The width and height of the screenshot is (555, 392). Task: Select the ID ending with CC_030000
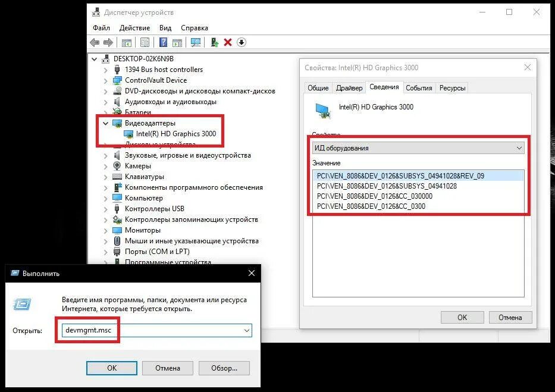click(418, 196)
